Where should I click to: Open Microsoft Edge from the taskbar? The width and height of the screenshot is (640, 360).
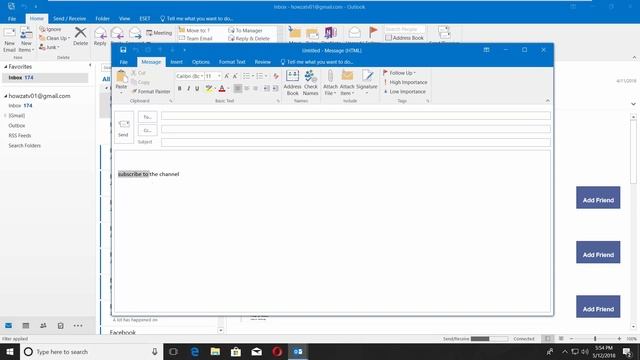coord(195,351)
